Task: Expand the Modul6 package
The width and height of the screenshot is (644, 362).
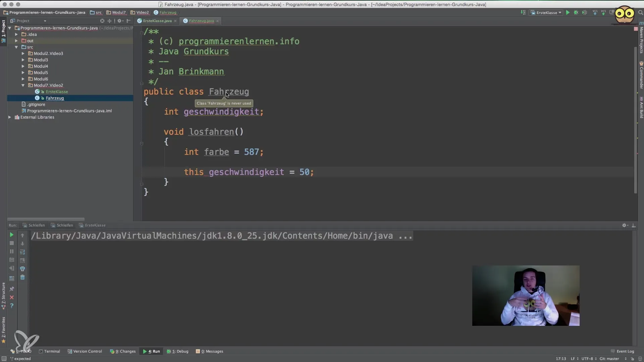Action: coord(23,79)
